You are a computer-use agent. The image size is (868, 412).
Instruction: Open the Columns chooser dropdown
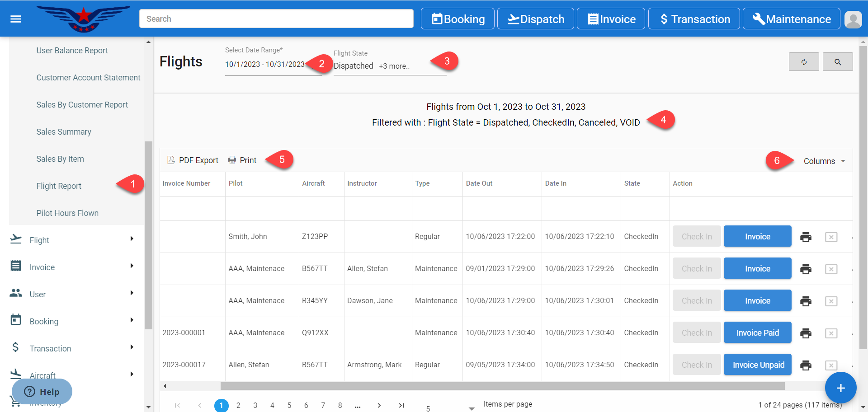824,161
